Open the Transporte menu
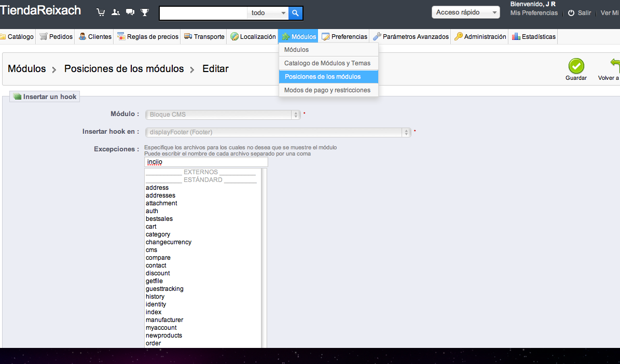 (204, 37)
